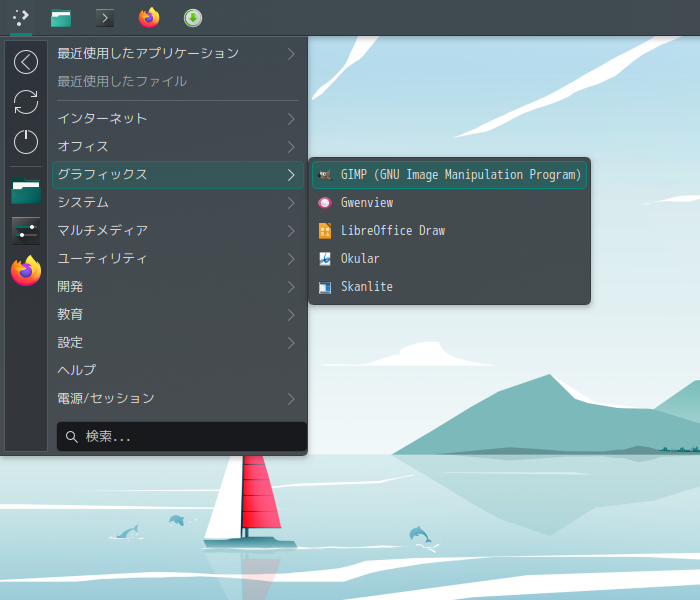Launch GIMP (GNU Image Manipulation Program)
Screen dimensions: 700x600
point(450,175)
